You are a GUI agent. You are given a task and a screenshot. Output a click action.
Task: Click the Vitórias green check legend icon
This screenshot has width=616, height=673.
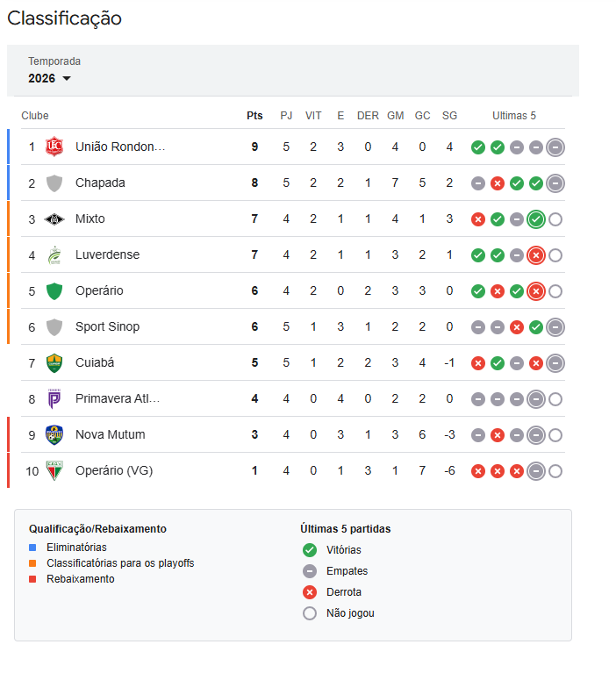tap(309, 550)
